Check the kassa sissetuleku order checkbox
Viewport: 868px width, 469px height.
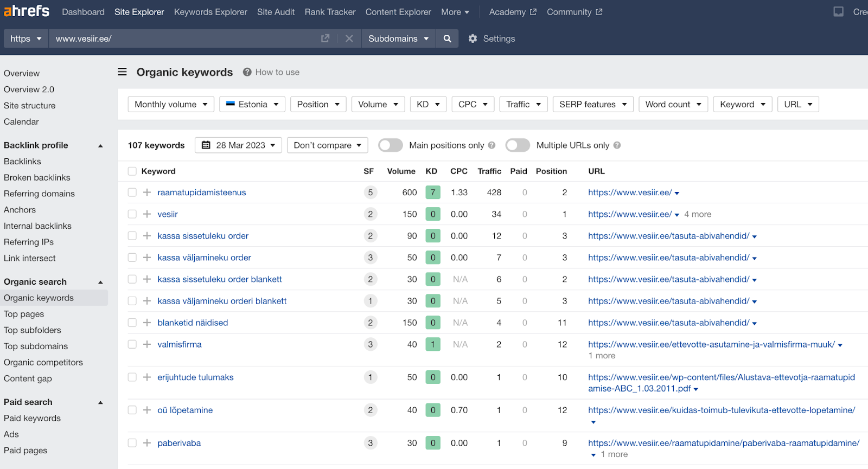click(132, 236)
